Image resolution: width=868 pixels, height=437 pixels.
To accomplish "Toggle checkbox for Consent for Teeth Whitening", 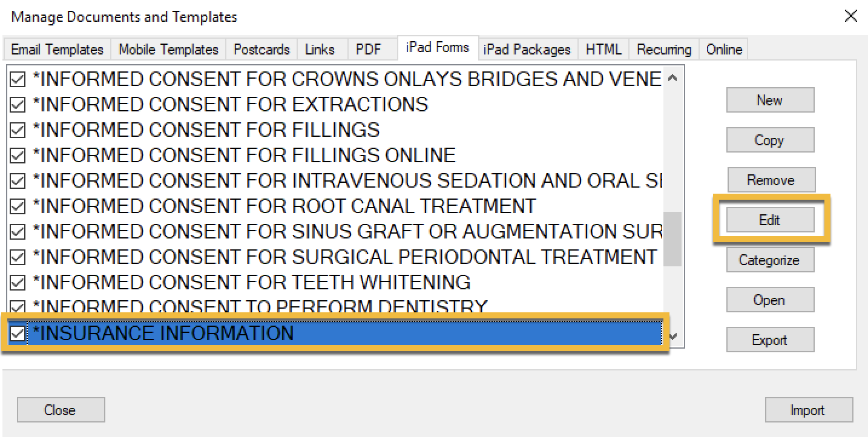I will pyautogui.click(x=18, y=283).
